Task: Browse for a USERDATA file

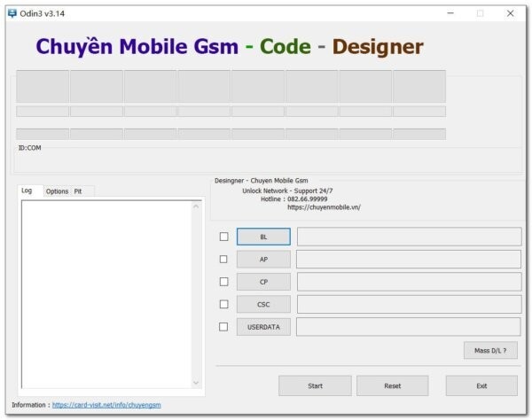Action: [263, 327]
